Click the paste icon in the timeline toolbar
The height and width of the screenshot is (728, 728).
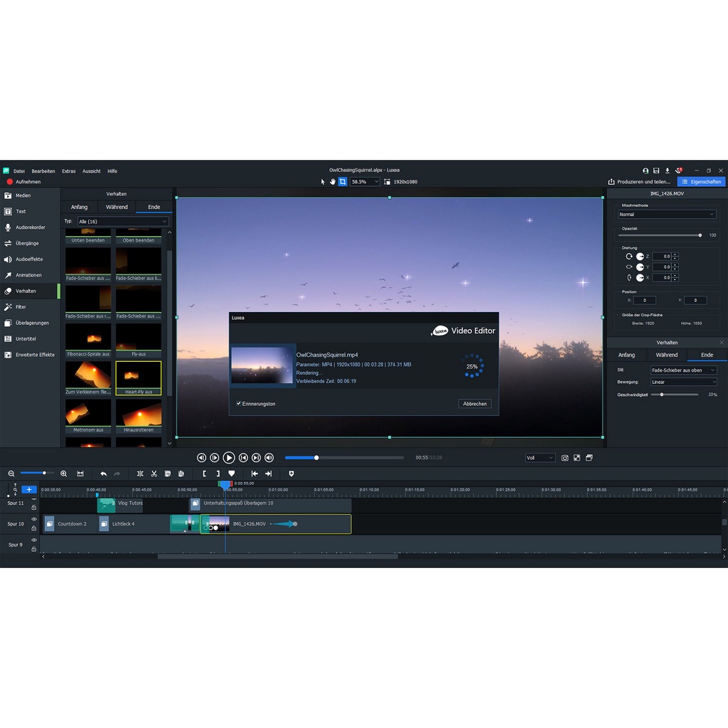(181, 473)
